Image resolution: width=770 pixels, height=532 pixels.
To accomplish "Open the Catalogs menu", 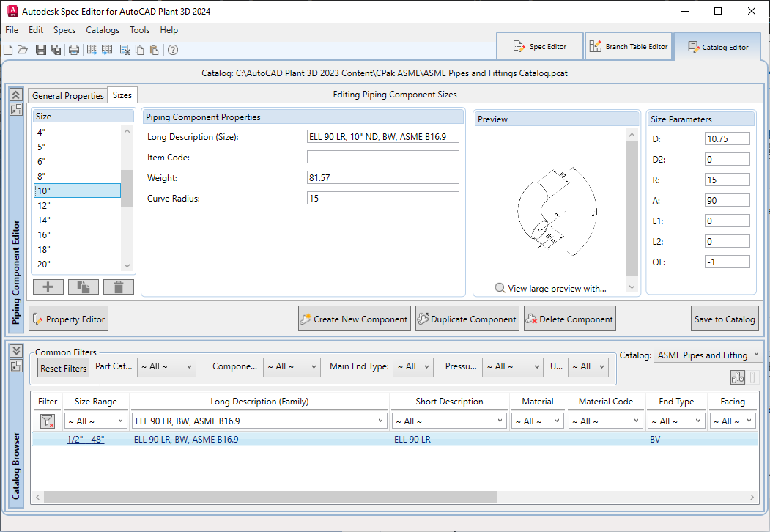I will (x=102, y=30).
